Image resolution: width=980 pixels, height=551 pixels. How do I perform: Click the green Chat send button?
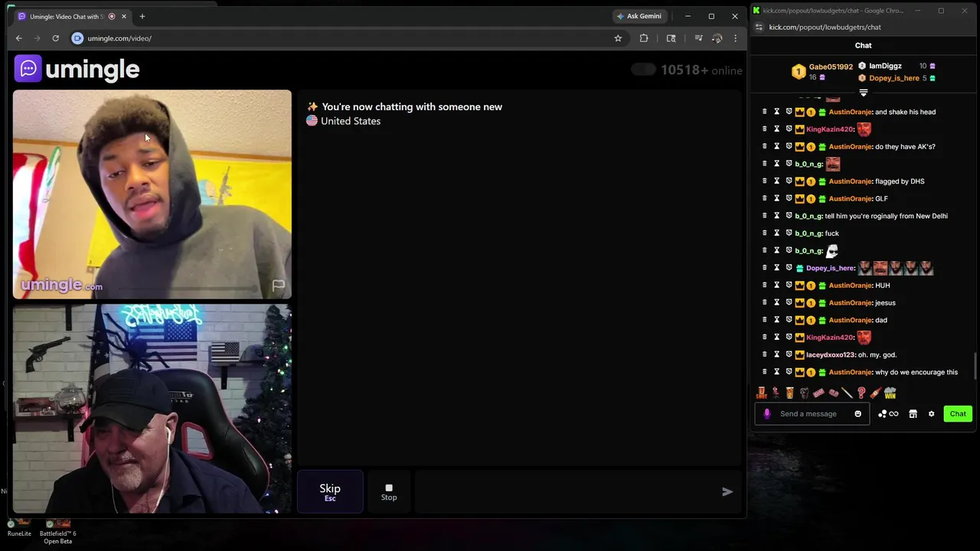tap(958, 414)
